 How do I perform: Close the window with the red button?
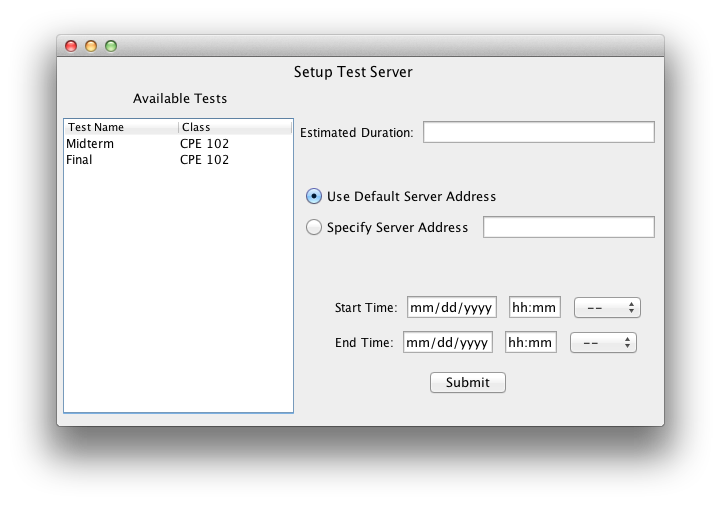point(71,46)
